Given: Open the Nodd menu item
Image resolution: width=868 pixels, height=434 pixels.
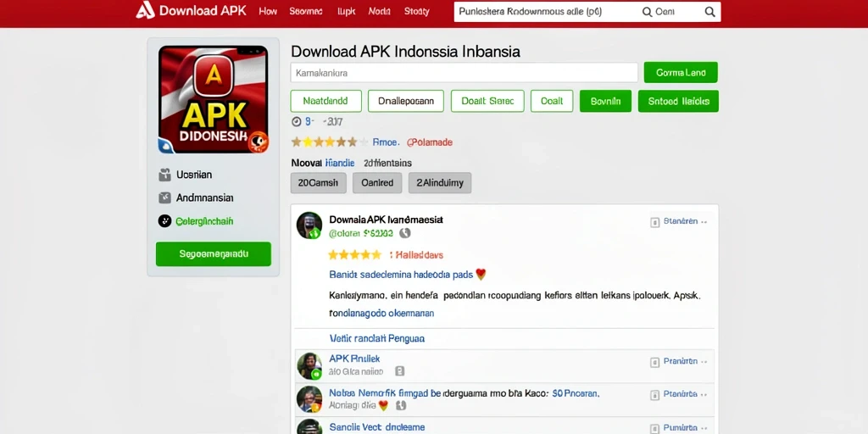Looking at the screenshot, I should click(x=379, y=11).
